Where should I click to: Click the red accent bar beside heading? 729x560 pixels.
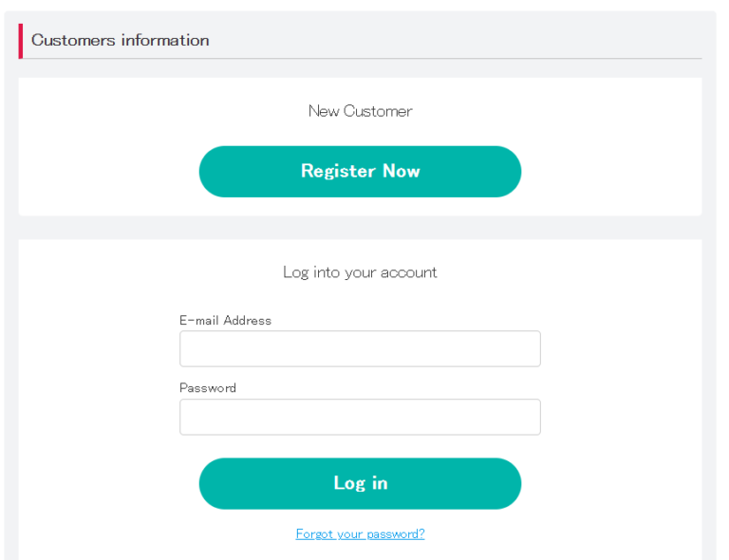pos(21,41)
